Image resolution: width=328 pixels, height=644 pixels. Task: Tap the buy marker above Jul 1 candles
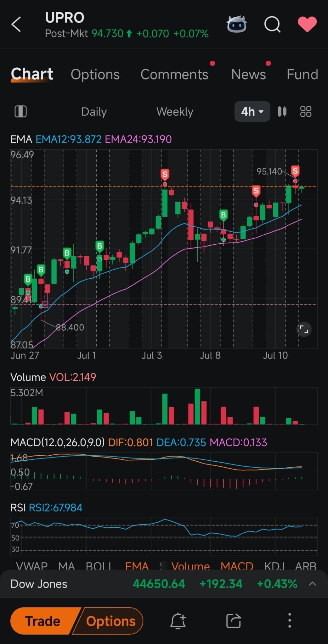(99, 247)
